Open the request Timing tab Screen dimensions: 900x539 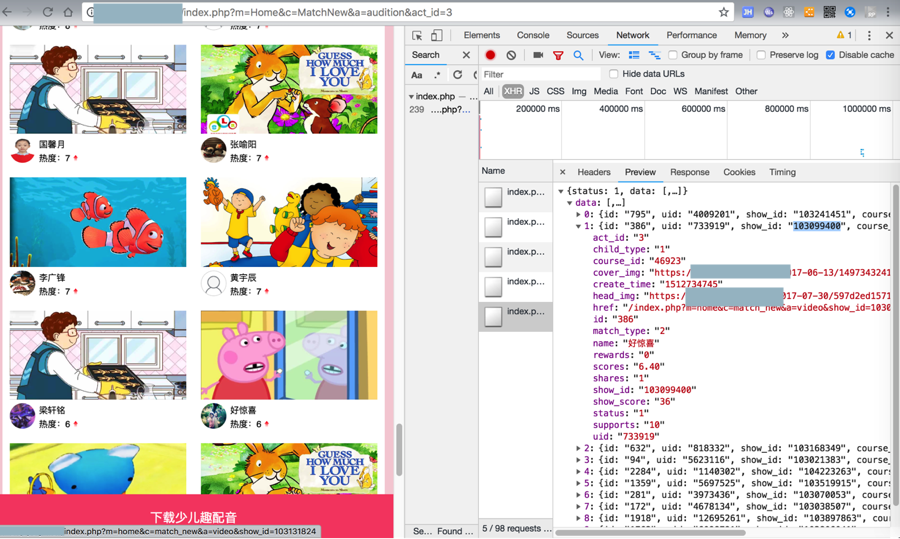(782, 172)
